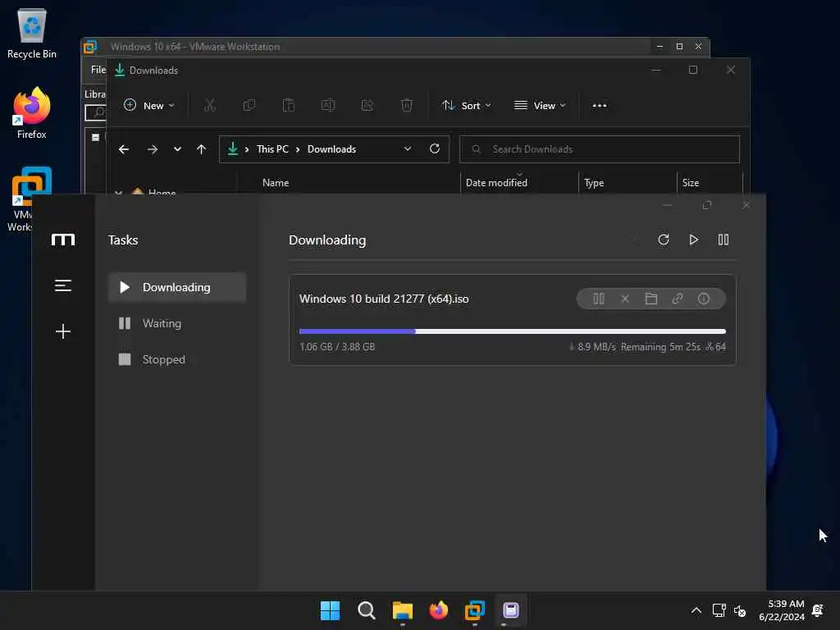Add a new download task with plus icon

(62, 331)
